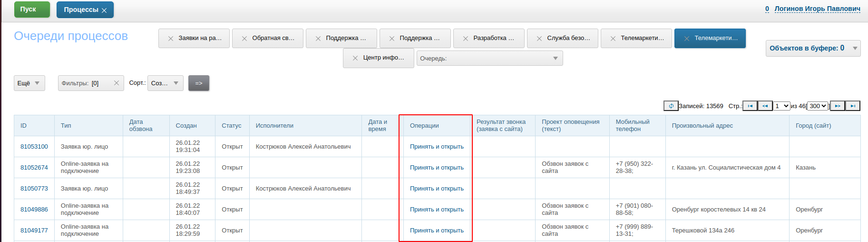The image size is (868, 242).
Task: Open the page number selector
Action: point(781,106)
